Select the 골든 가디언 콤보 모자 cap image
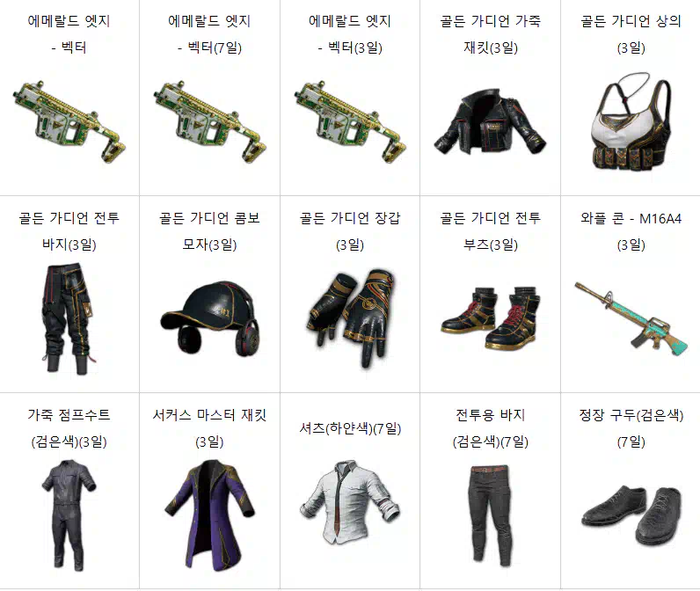The image size is (700, 591). pos(210,318)
